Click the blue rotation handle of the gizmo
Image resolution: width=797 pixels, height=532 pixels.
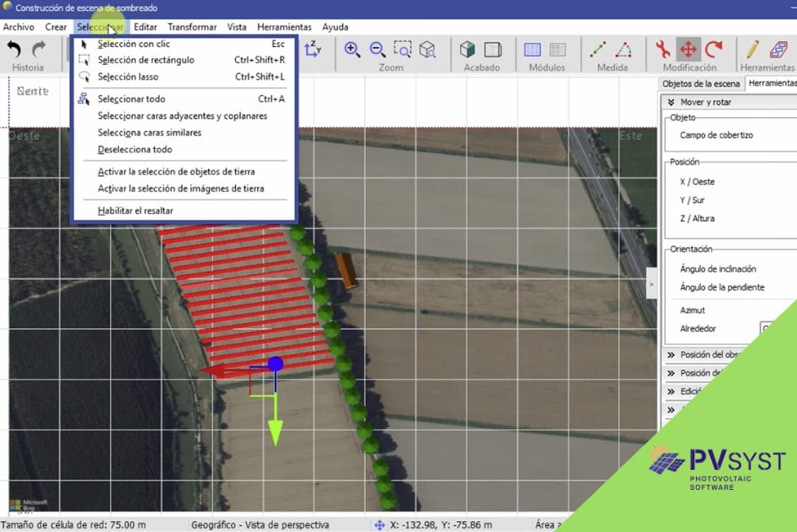[x=275, y=364]
